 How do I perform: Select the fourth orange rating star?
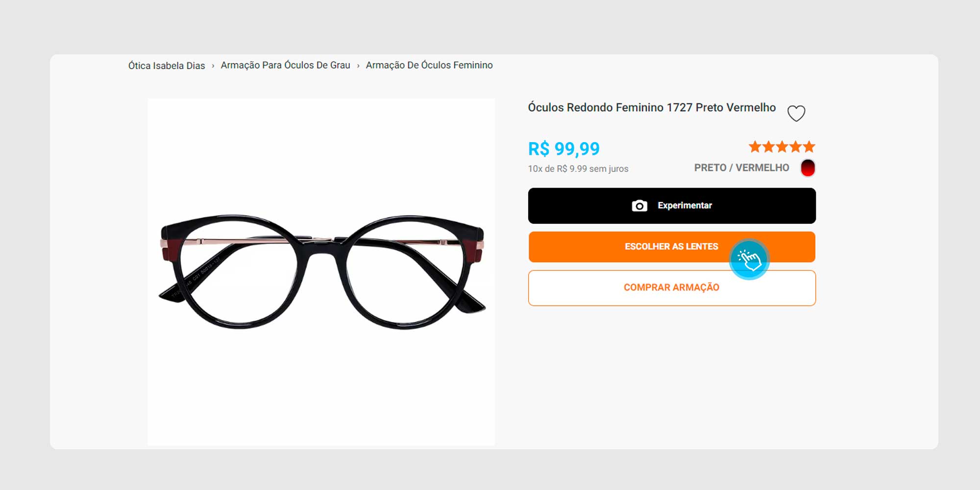pos(795,147)
